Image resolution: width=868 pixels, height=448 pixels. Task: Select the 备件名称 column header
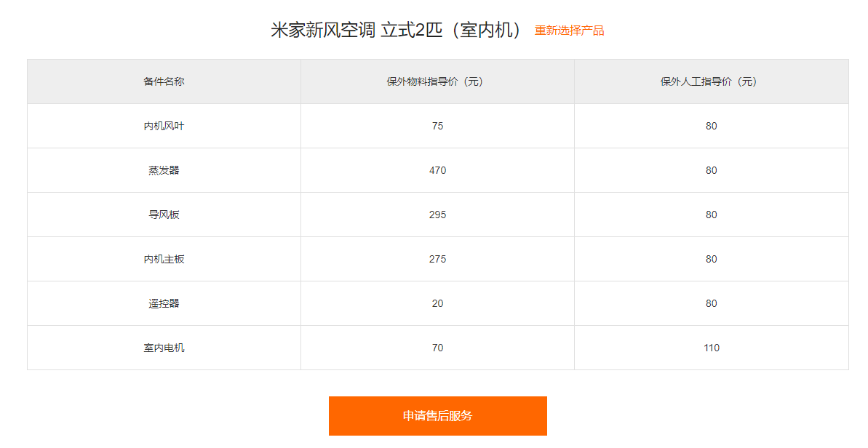point(162,81)
